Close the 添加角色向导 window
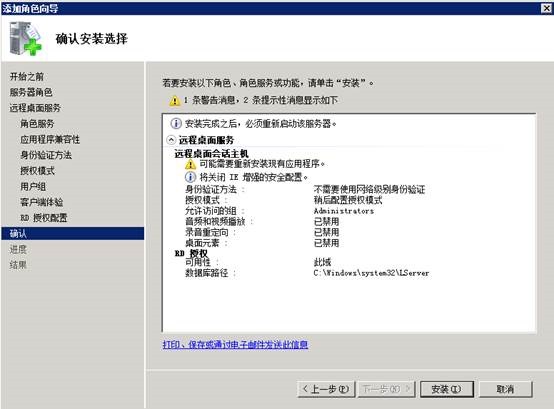This screenshot has height=409, width=554. pos(546,8)
